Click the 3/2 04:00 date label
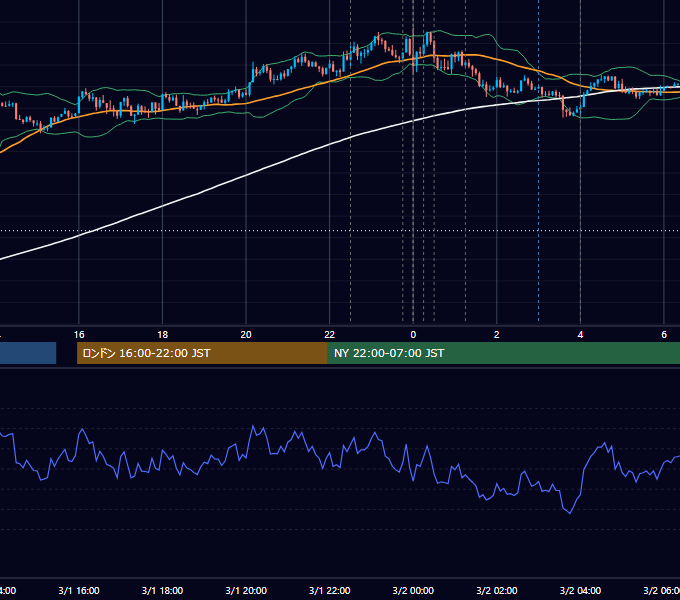Viewport: 680px width, 600px height. tap(580, 590)
